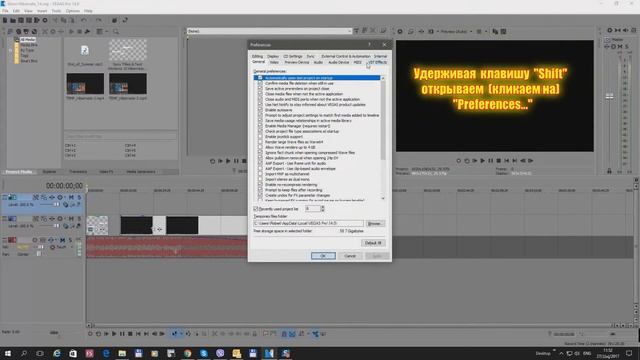Screen dimensions: 640x360
Task: Click the Redo arrow in main toolbar
Action: pyautogui.click(x=98, y=20)
